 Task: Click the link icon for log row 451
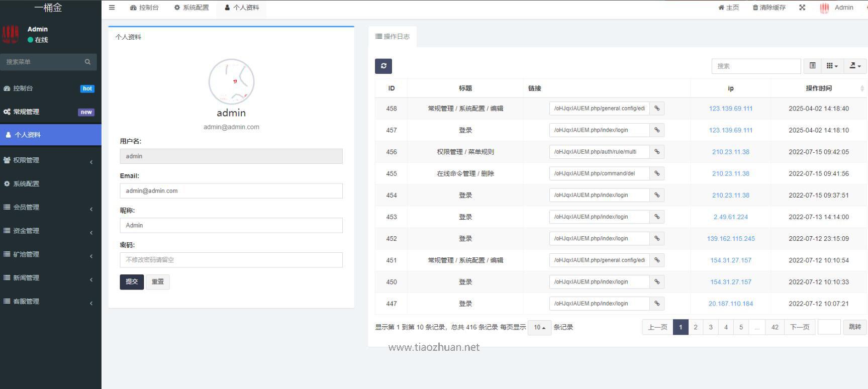pos(657,260)
